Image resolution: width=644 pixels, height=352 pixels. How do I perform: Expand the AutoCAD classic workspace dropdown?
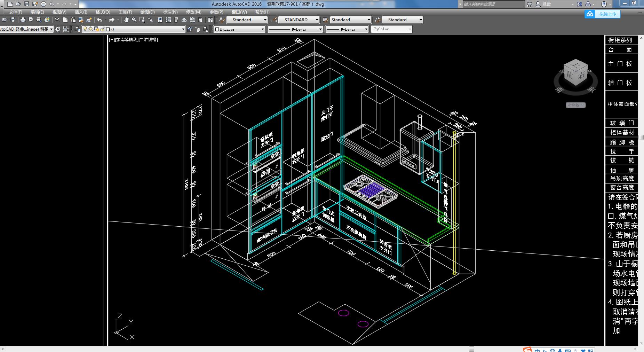tap(51, 29)
